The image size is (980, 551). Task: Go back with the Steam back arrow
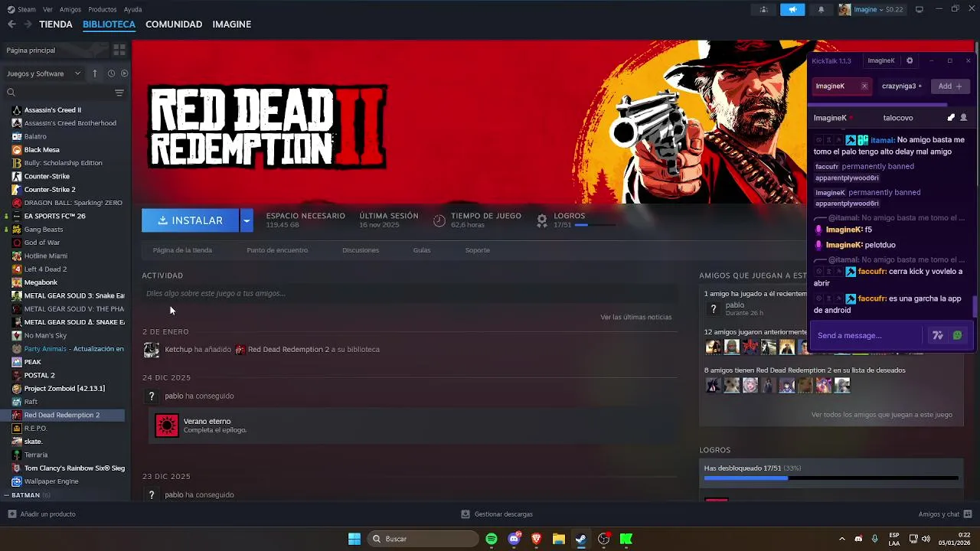[11, 24]
